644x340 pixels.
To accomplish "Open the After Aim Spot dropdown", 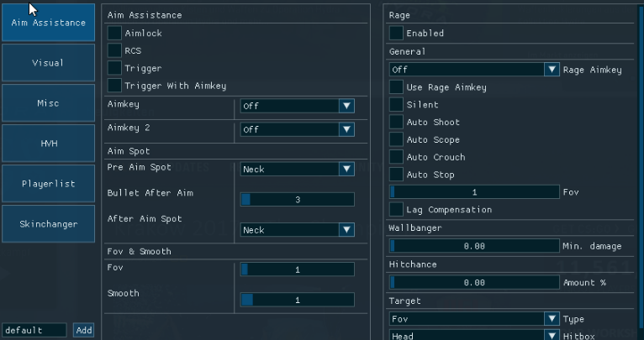I will 298,230.
